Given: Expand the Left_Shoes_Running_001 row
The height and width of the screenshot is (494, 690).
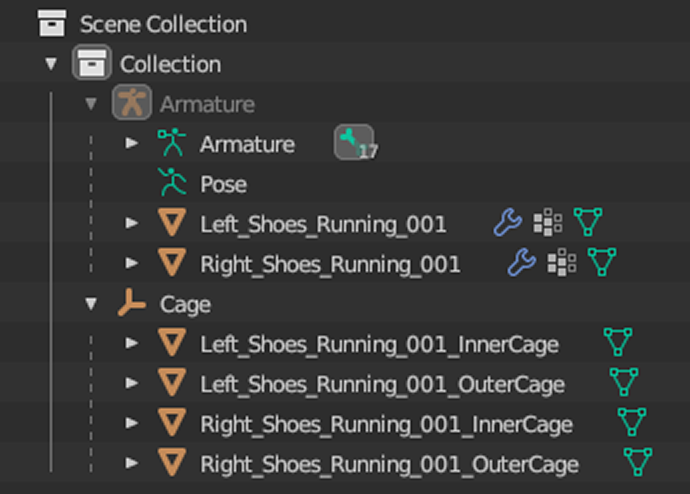Looking at the screenshot, I should 132,223.
